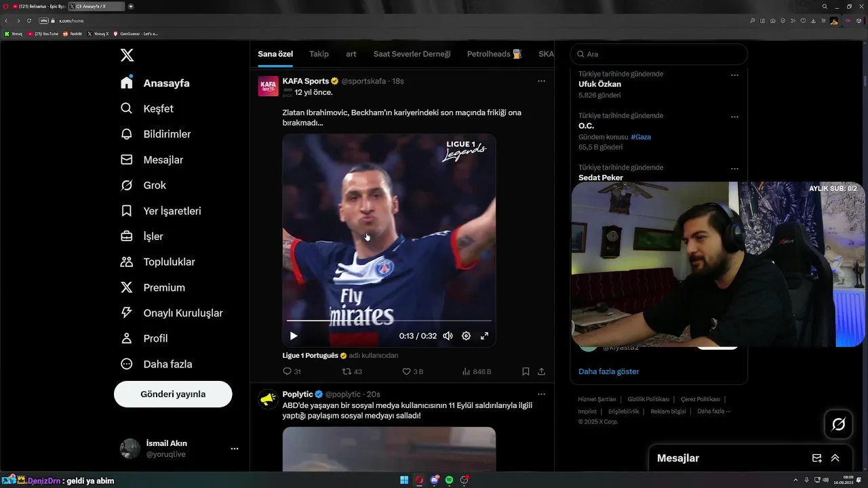Click the X logo in the sidebar
Screen dimensions: 868x488
pyautogui.click(x=127, y=56)
